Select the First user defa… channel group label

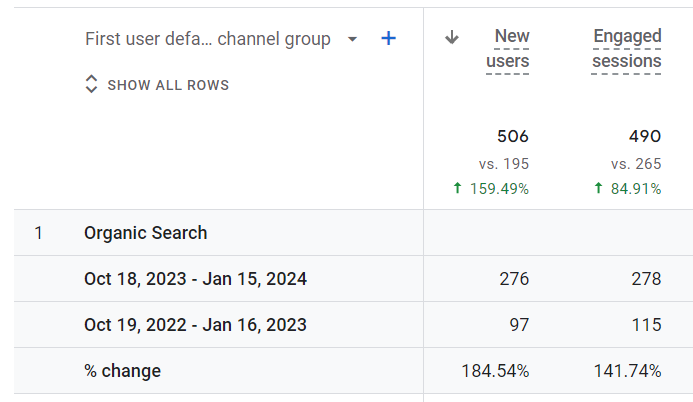tap(208, 39)
